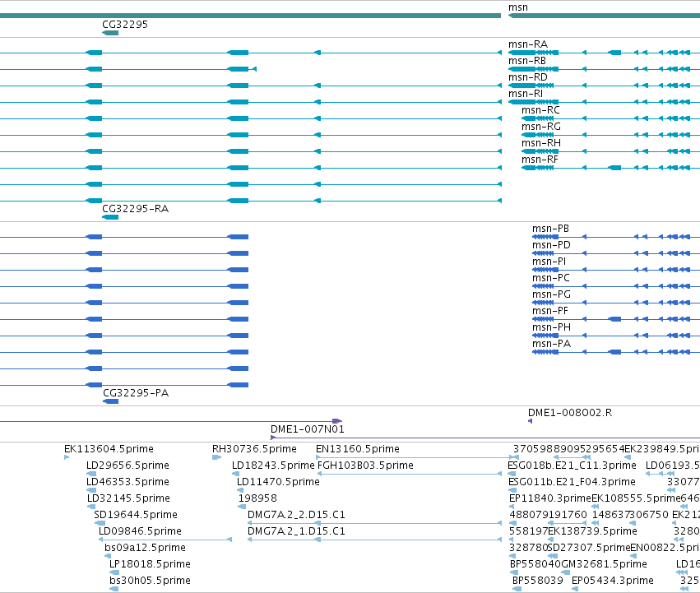Select EST EN13160.5prime
This screenshot has height=593, width=700.
(358, 449)
